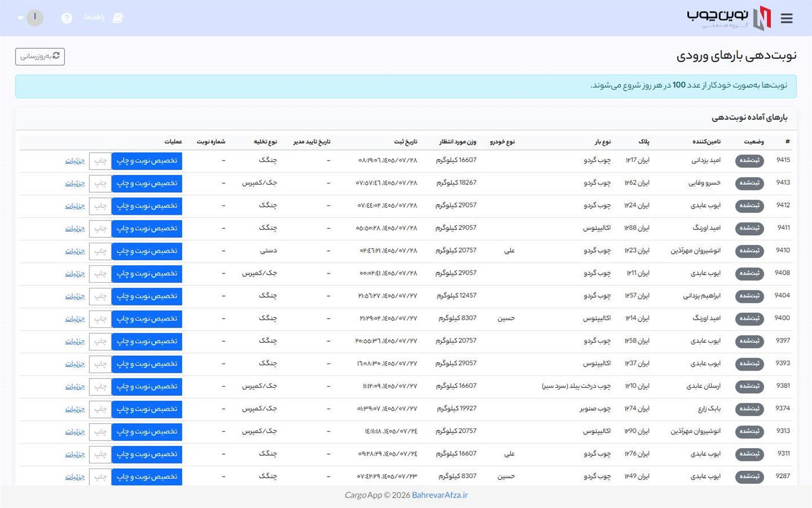Open جزئیات link for row 9411
The height and width of the screenshot is (508, 812).
point(75,229)
